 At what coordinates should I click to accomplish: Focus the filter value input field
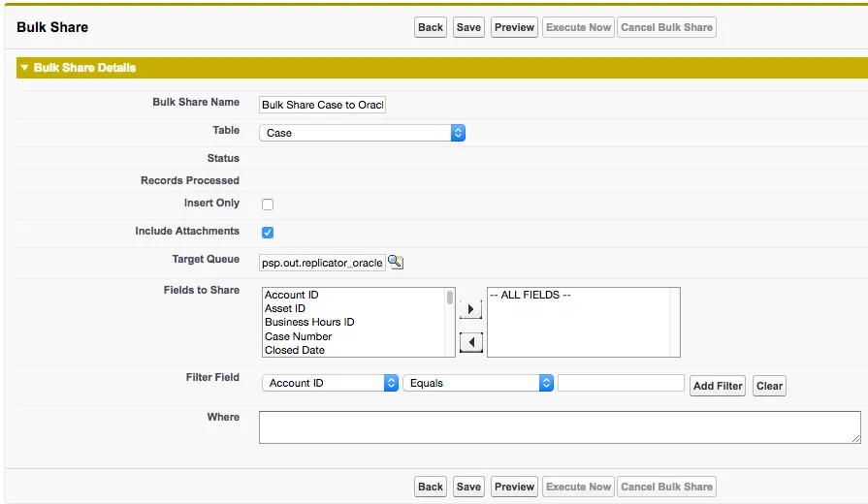(x=621, y=383)
